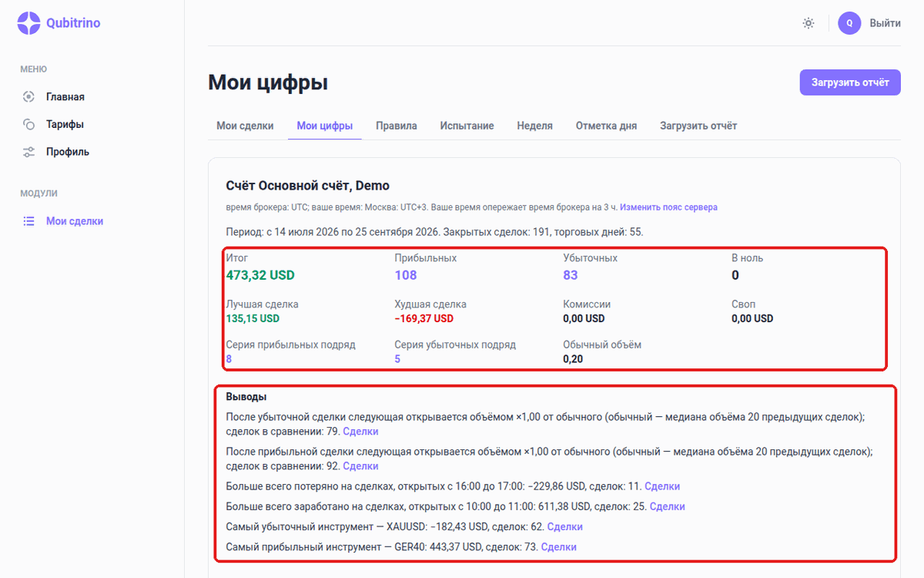This screenshot has width=924, height=578.
Task: Open the Испытание tab
Action: pyautogui.click(x=467, y=126)
